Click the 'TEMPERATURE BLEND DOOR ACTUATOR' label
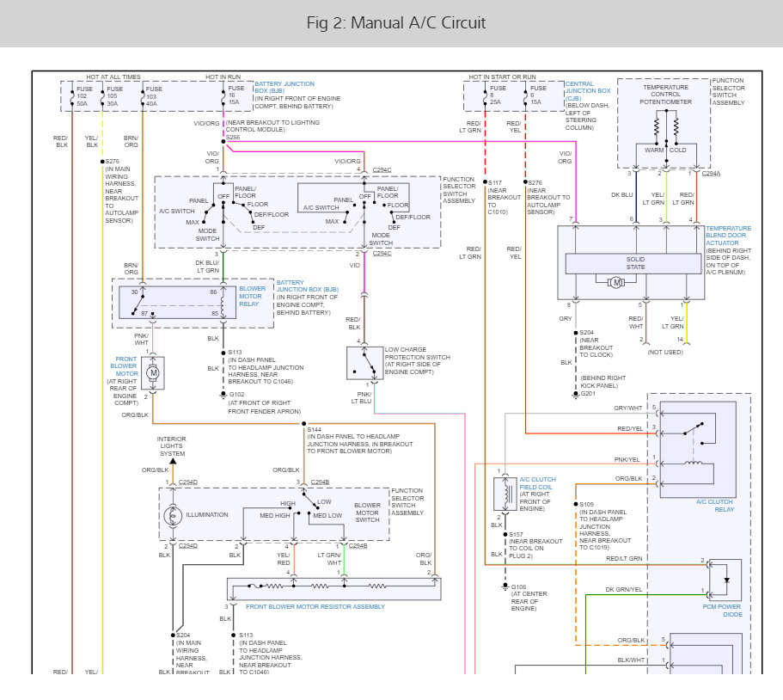This screenshot has width=783, height=700. [x=728, y=236]
